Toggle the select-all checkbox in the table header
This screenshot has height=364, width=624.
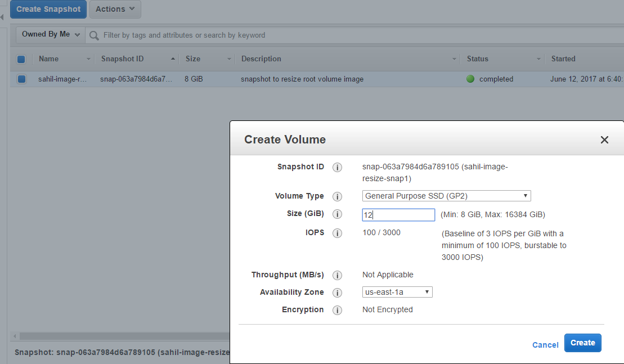(21, 59)
